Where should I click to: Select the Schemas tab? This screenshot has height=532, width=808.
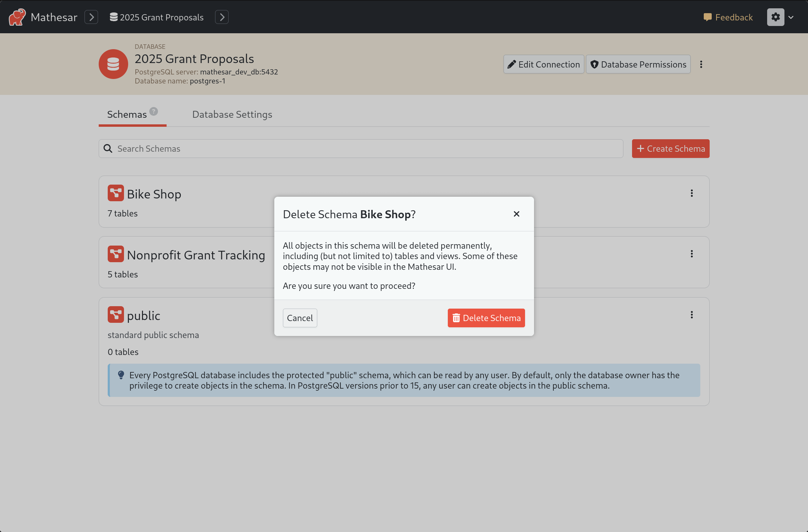click(x=127, y=114)
